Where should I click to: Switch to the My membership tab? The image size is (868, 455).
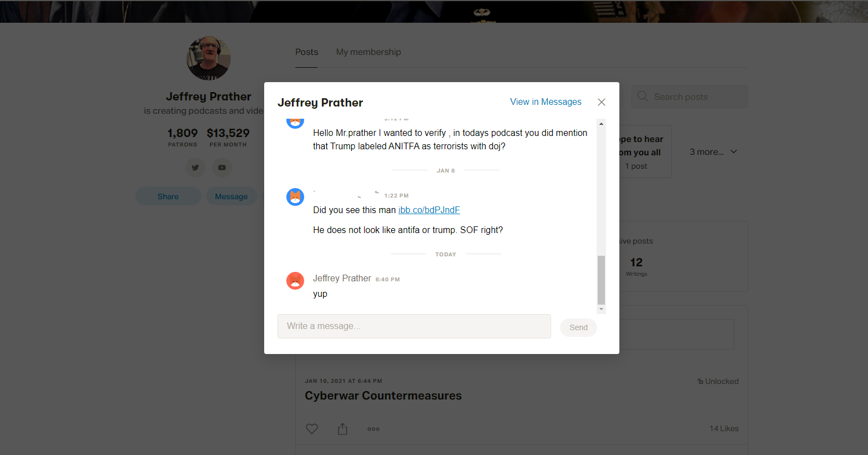369,52
